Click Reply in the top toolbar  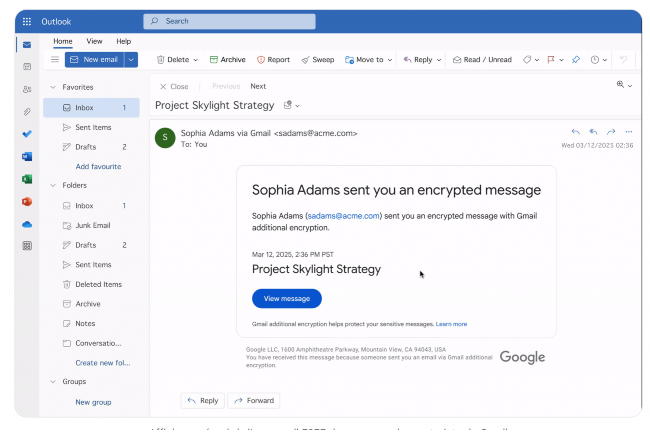[x=417, y=60]
